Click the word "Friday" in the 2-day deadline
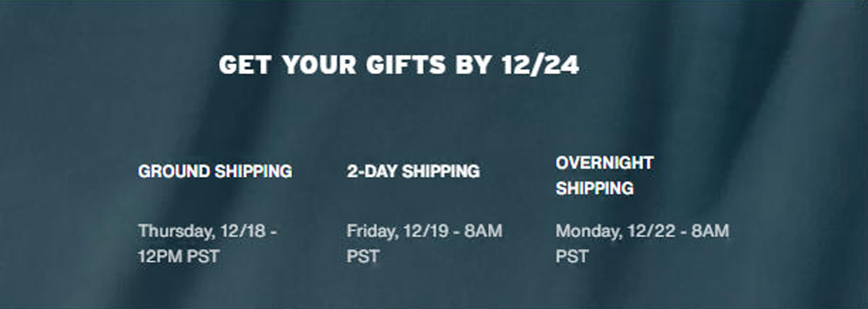The height and width of the screenshot is (309, 868). click(372, 231)
